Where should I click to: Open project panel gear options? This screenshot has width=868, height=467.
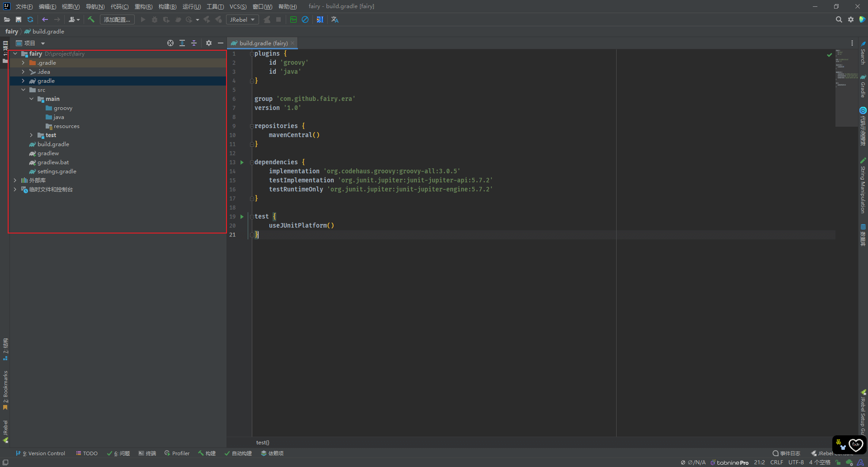pos(209,43)
